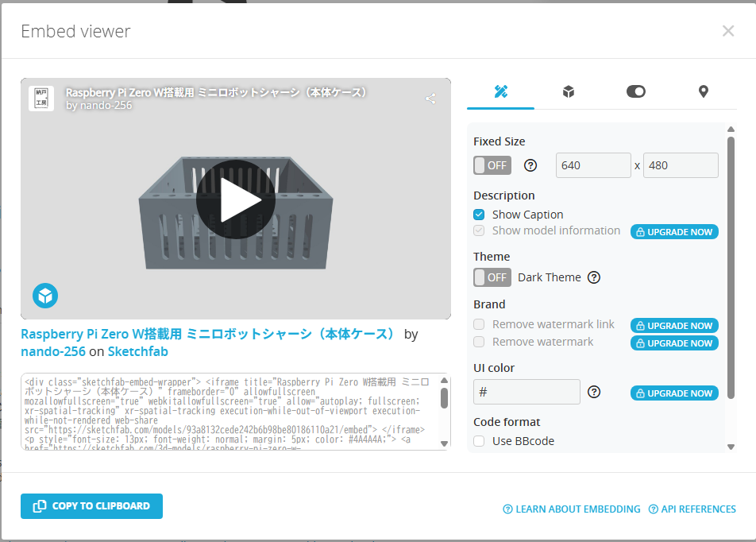Click the embed code scroll down arrow
The image size is (756, 542).
445,444
